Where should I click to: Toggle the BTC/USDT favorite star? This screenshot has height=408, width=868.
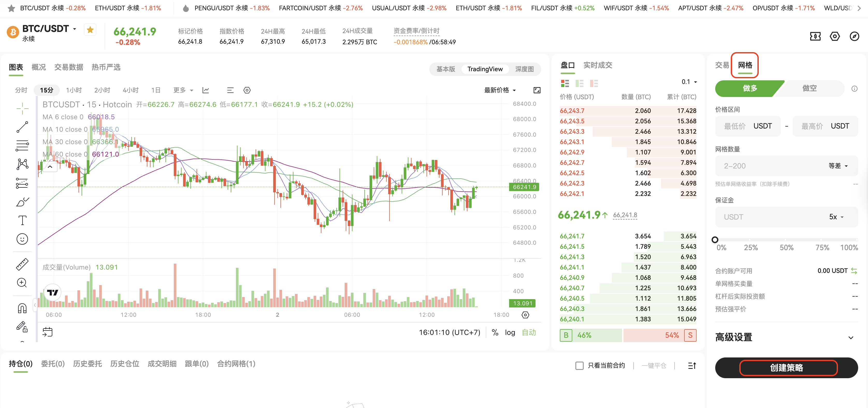[90, 30]
